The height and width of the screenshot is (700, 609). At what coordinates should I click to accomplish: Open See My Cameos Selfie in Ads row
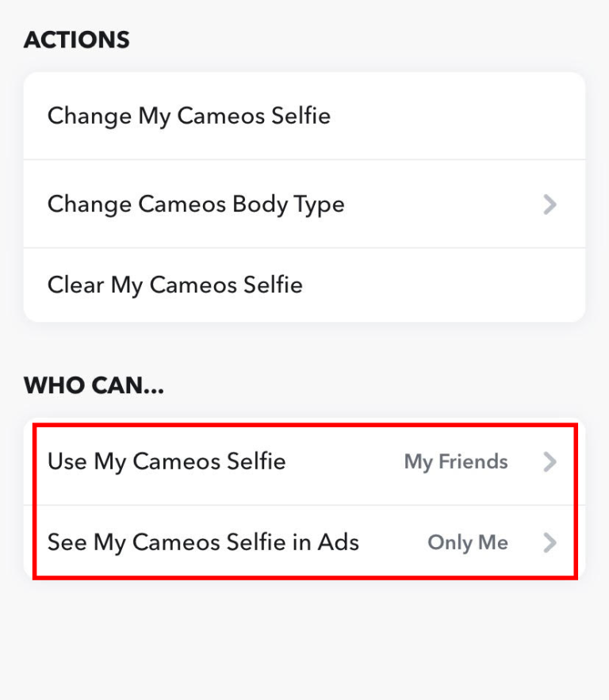coord(204,542)
